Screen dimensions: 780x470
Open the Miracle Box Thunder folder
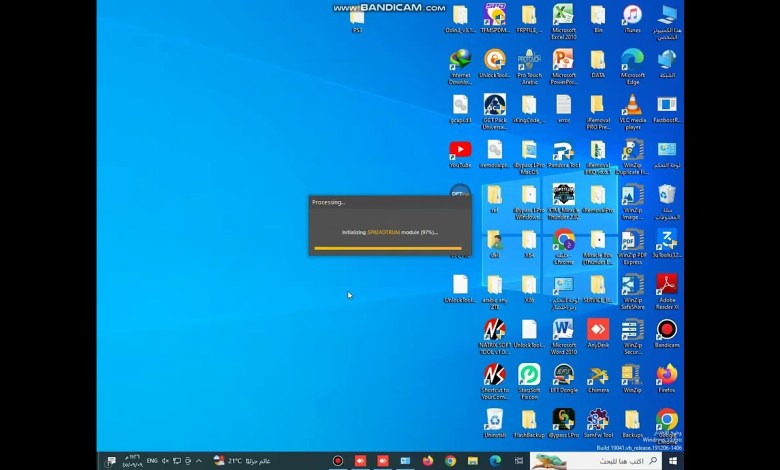pyautogui.click(x=598, y=247)
